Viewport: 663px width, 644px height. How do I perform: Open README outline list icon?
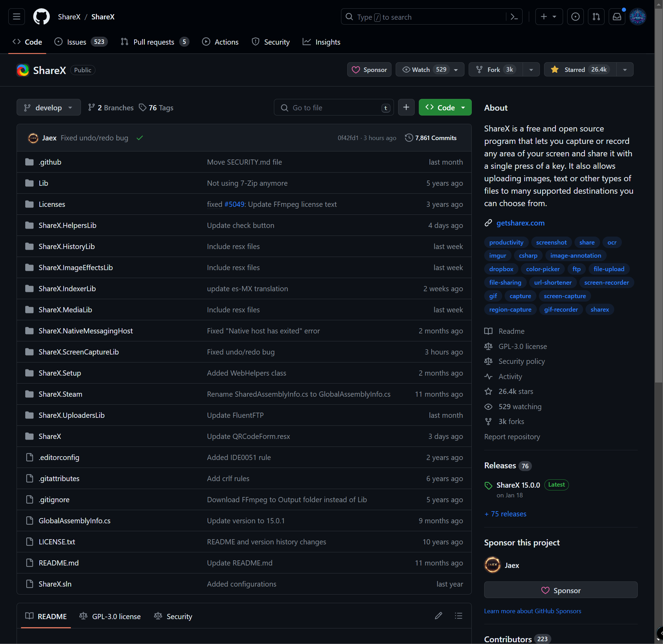[459, 616]
